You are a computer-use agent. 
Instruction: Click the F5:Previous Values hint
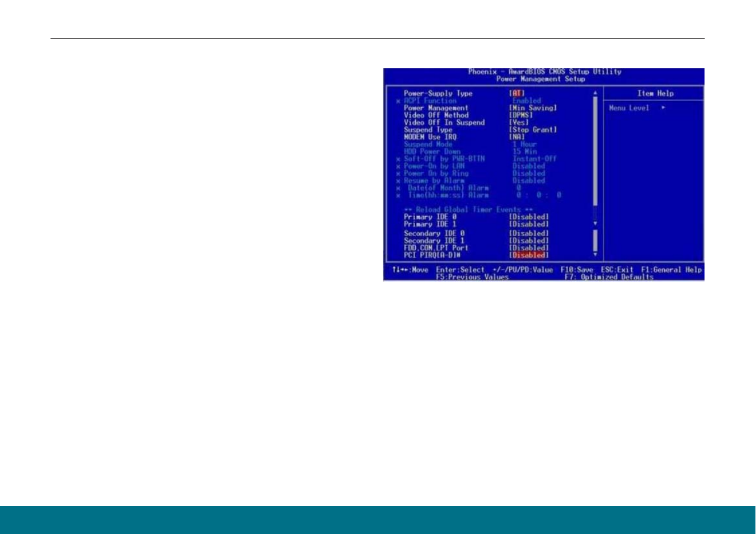472,277
